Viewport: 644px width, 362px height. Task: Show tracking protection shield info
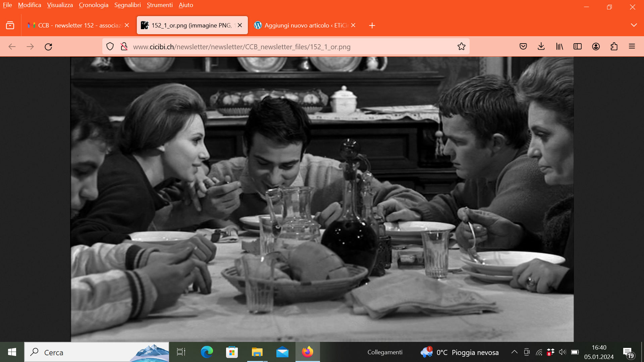(110, 47)
